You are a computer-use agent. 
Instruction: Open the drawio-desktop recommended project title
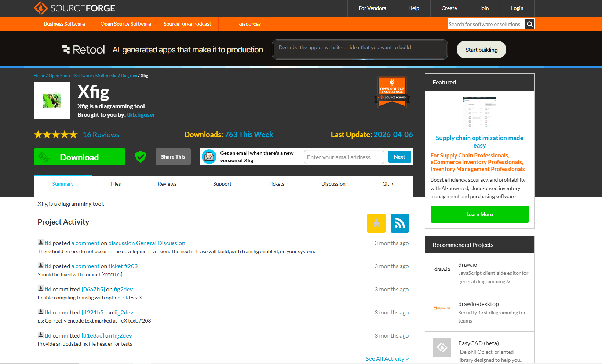[x=478, y=304]
